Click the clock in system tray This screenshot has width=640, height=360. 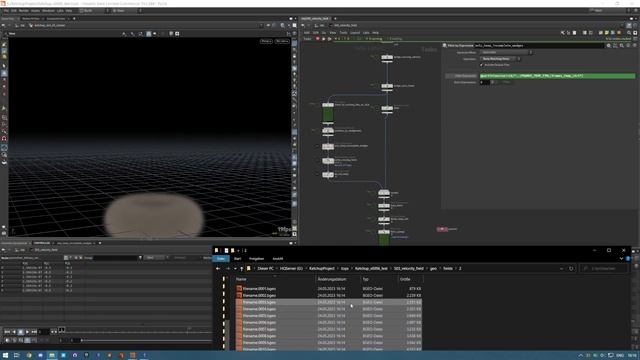[x=631, y=356]
